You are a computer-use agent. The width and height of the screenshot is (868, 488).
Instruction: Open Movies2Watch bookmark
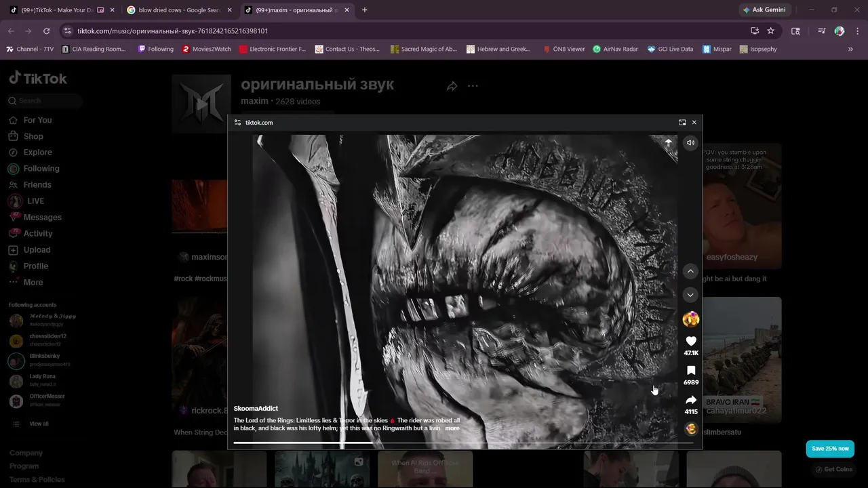[206, 49]
